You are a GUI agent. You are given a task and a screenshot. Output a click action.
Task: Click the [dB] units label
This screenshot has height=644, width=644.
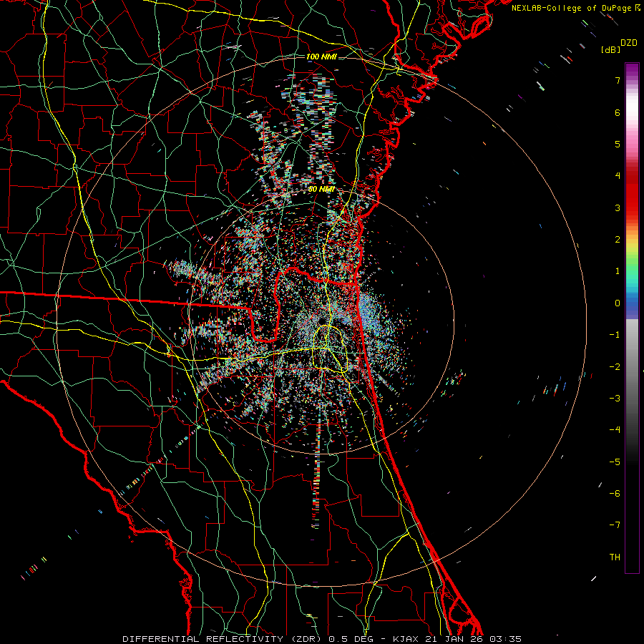pyautogui.click(x=611, y=49)
